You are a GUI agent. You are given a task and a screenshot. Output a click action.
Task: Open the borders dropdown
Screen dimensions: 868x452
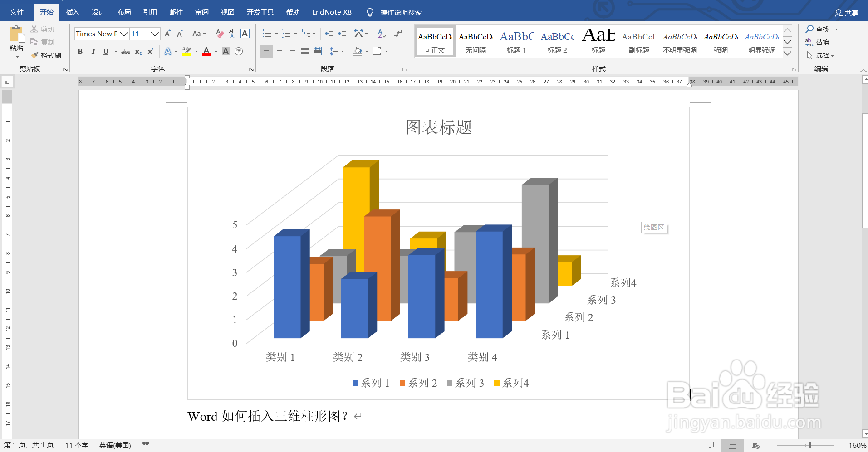(387, 52)
